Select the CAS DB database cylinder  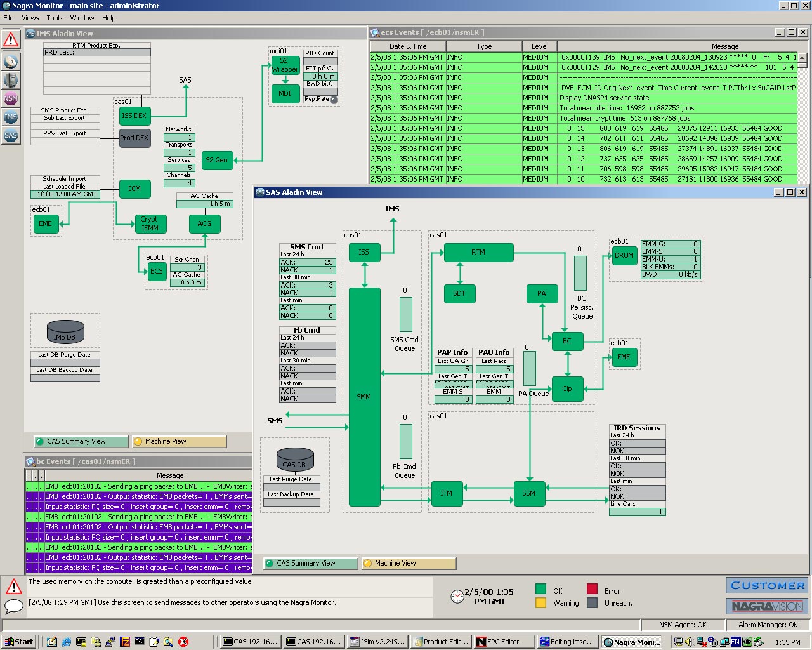pyautogui.click(x=295, y=458)
